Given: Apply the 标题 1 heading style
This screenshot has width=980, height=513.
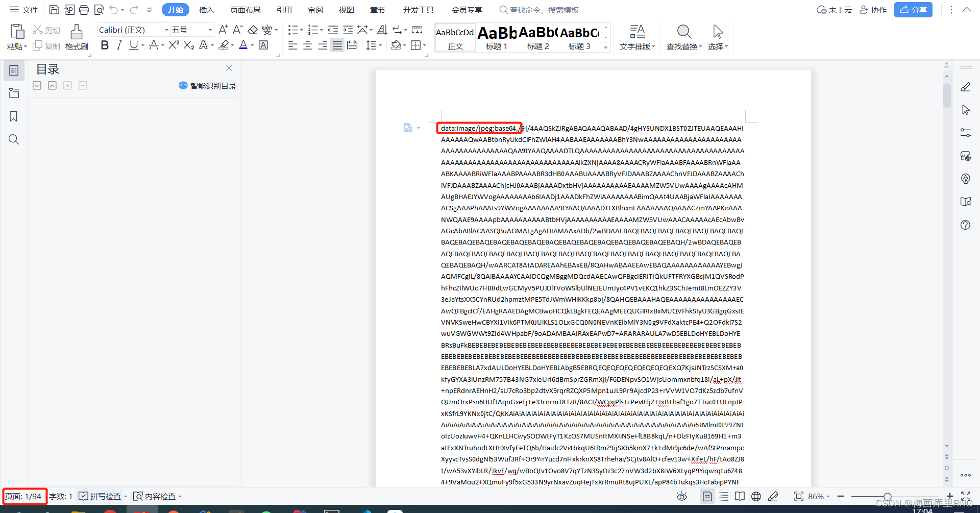Looking at the screenshot, I should coord(497,37).
